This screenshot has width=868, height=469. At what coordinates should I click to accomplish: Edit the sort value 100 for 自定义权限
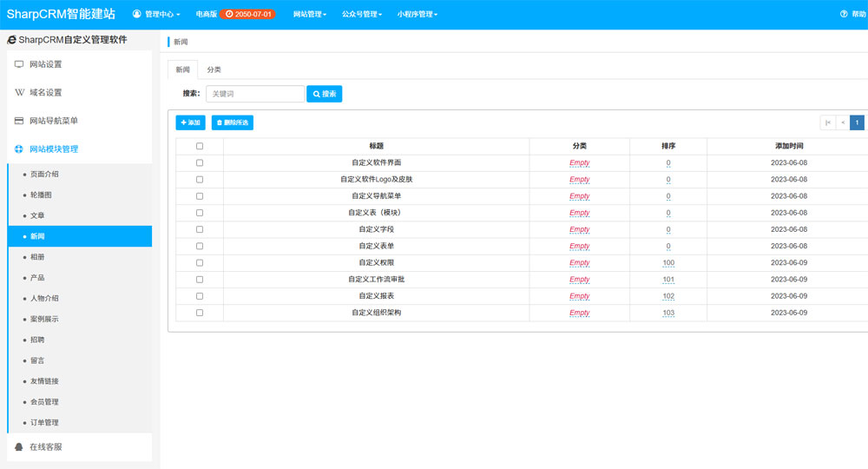668,263
